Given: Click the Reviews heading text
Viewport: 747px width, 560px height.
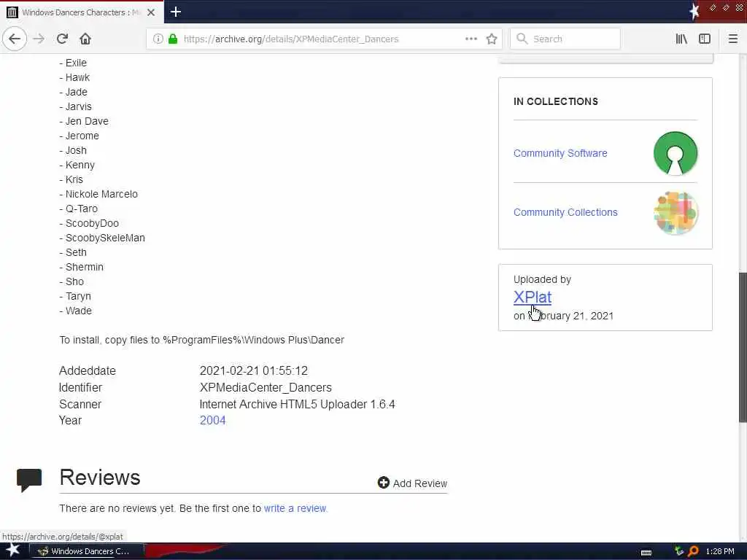Looking at the screenshot, I should coord(99,478).
